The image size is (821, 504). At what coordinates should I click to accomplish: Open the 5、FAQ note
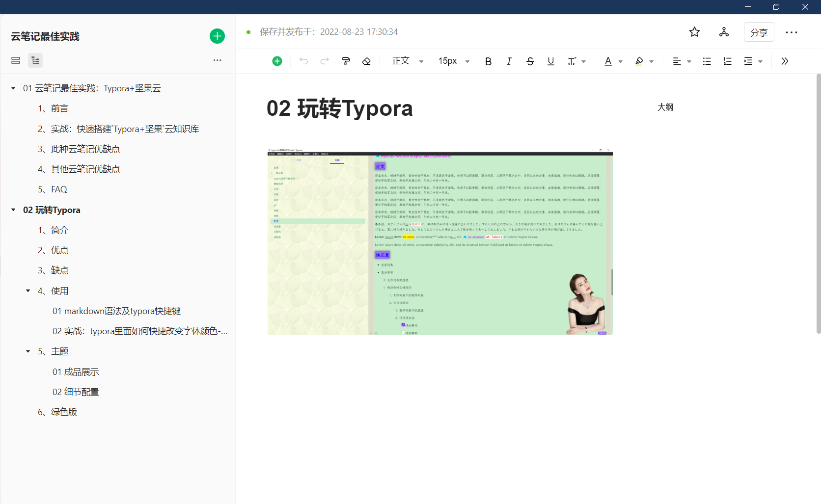[52, 189]
